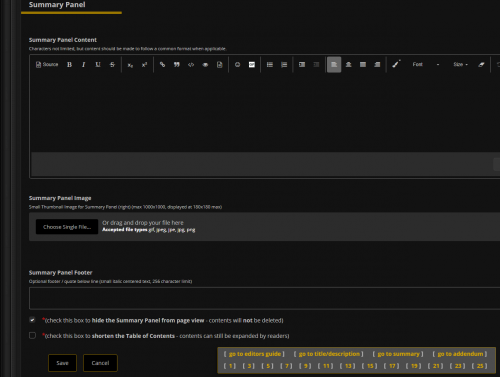
Task: Apply underline formatting
Action: click(x=98, y=65)
